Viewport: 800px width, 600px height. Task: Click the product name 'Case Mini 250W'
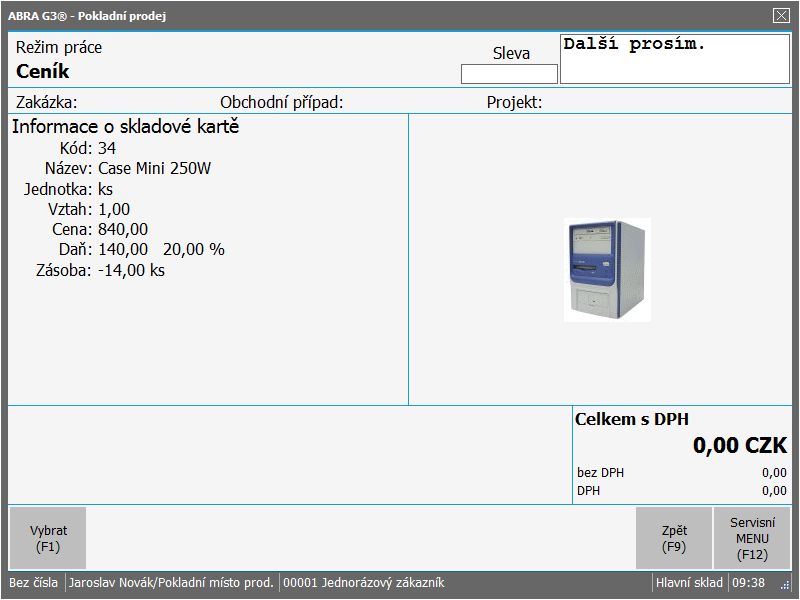tap(154, 168)
